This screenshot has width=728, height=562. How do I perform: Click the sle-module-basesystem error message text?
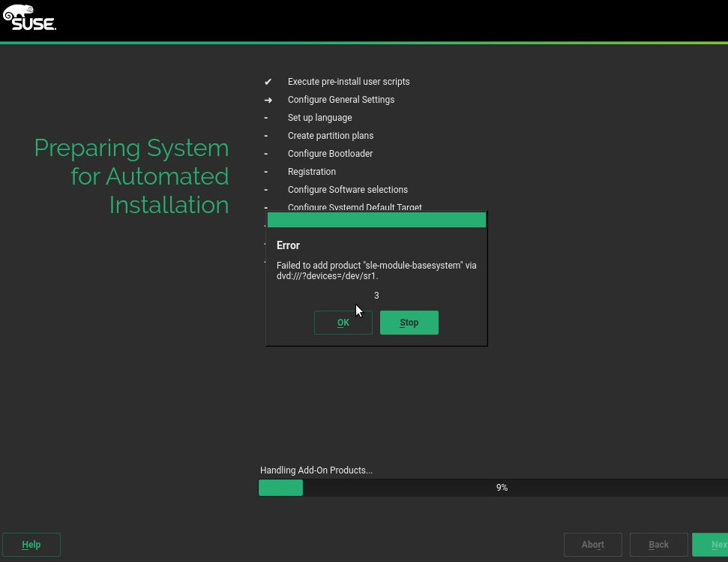[x=376, y=270]
